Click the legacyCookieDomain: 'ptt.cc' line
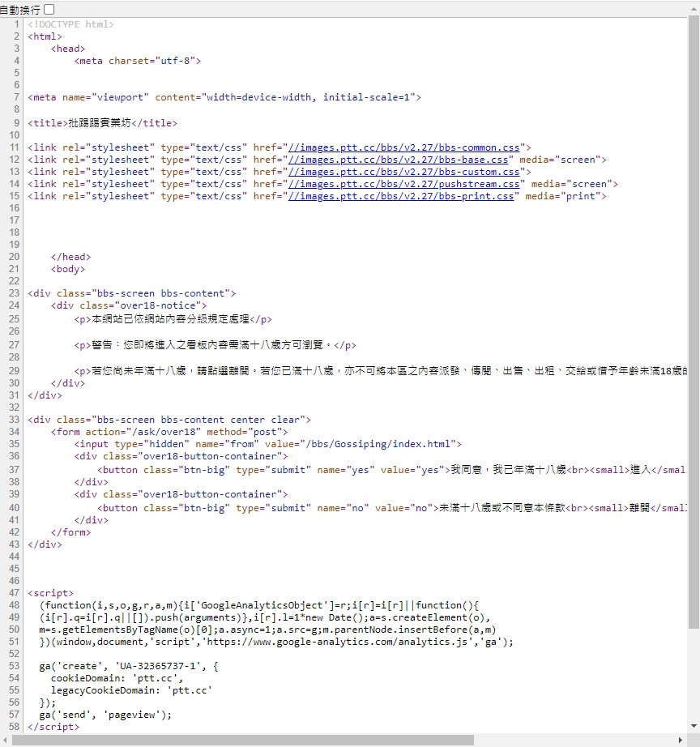 131,690
